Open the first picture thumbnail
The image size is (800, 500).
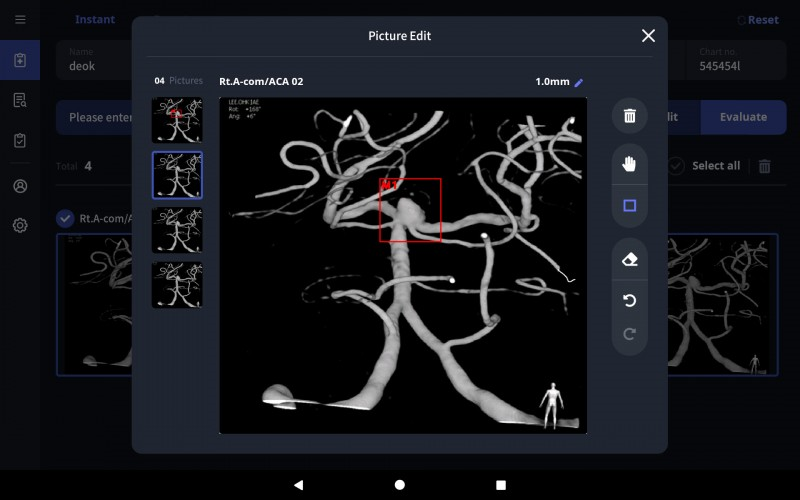click(x=177, y=120)
